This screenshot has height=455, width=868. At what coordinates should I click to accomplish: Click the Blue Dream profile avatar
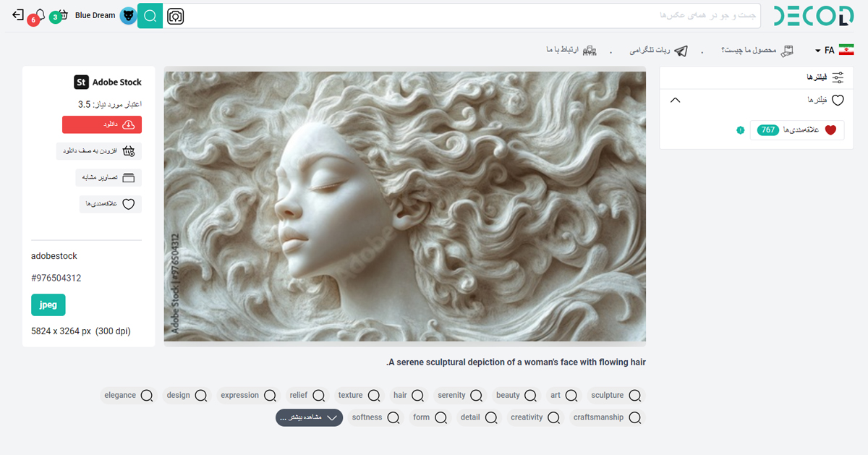click(x=128, y=16)
